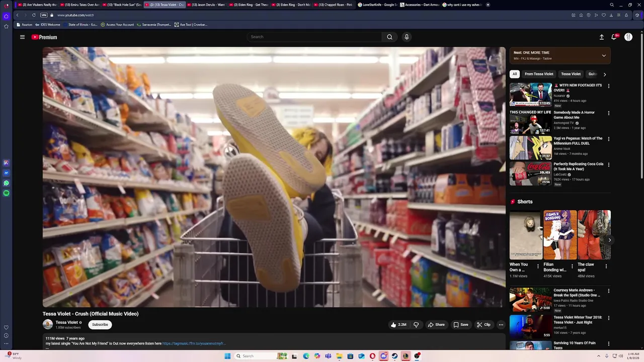Toggle the browser VPN badge
Viewport: 644px width, 362px height.
coord(44,15)
